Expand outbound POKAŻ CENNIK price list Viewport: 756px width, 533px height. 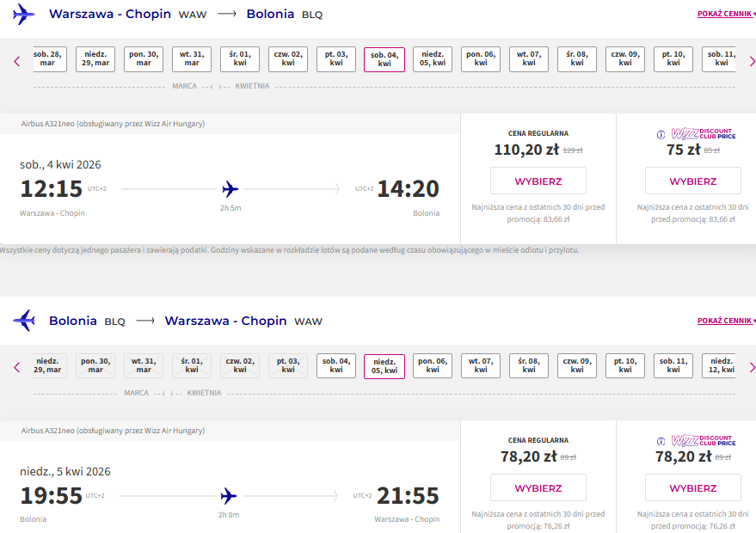coord(726,14)
